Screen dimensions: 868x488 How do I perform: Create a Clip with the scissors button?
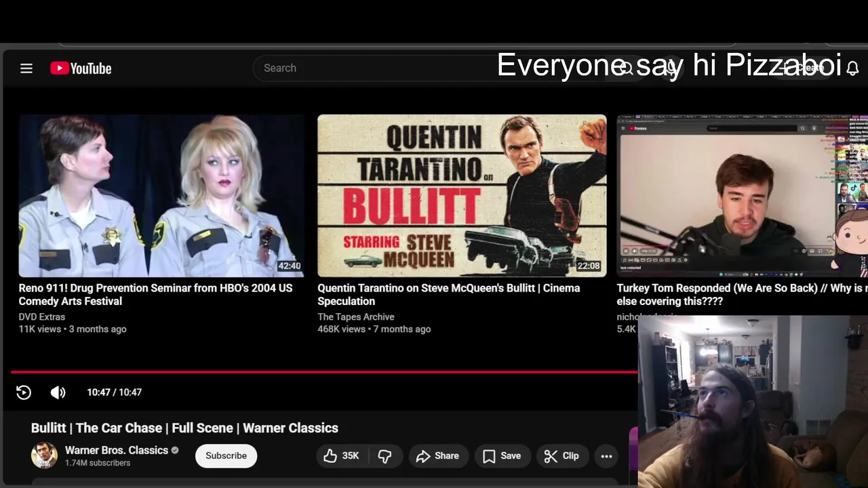point(561,456)
